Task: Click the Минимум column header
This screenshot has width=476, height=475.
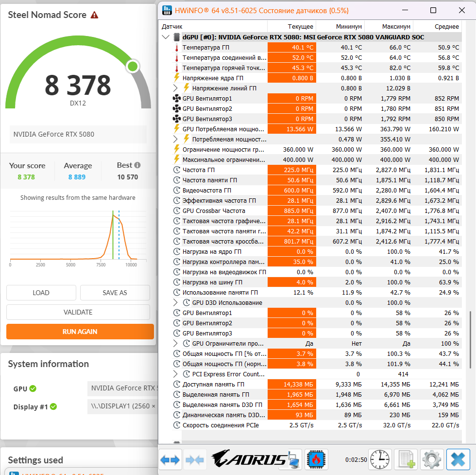Action: [x=340, y=26]
